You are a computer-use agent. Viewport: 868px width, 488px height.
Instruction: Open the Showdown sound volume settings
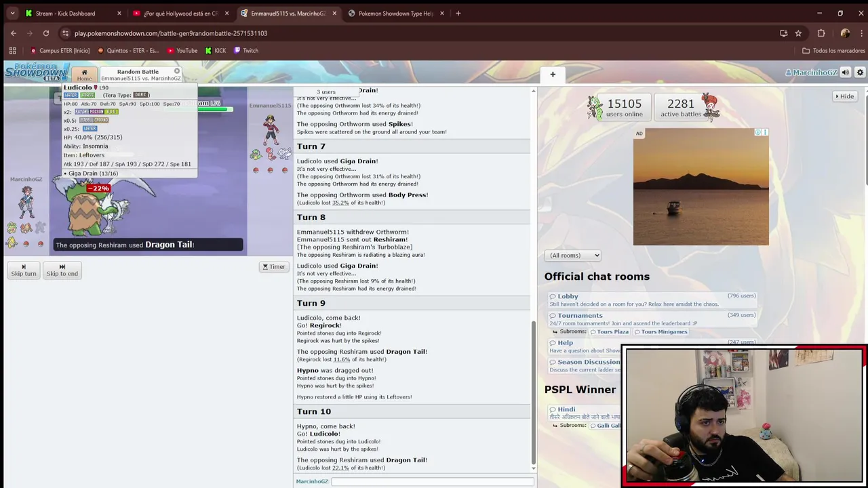(x=846, y=73)
